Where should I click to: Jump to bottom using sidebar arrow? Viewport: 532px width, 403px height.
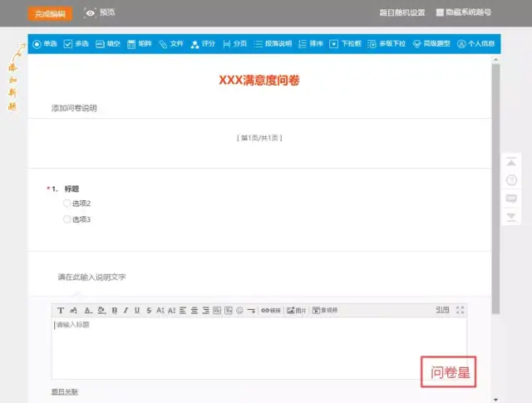511,216
